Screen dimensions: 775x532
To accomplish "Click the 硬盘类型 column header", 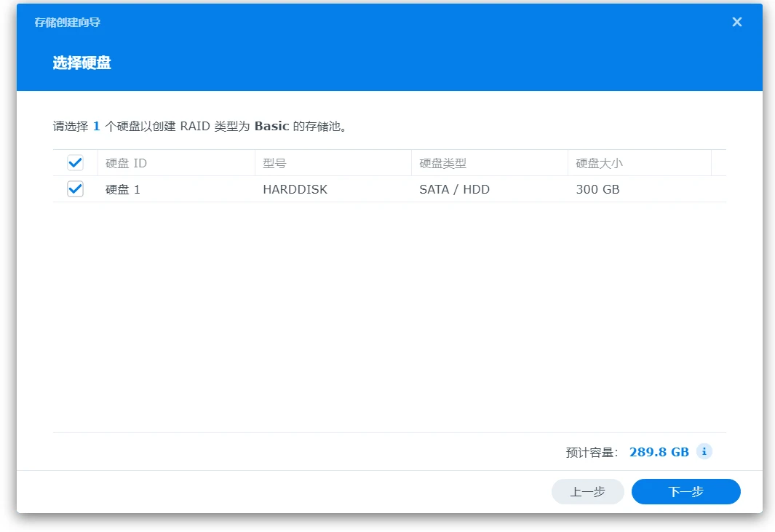I will pyautogui.click(x=442, y=163).
